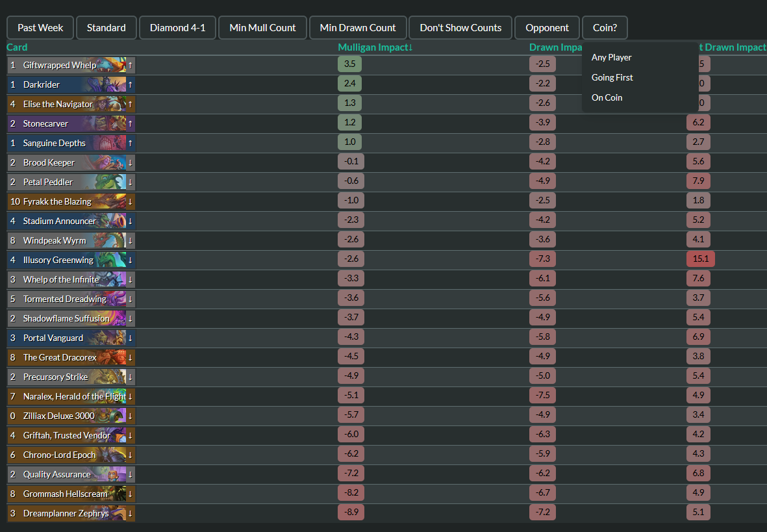The height and width of the screenshot is (532, 767).
Task: Click the Fyrakk the Blazing card tile
Action: 71,201
